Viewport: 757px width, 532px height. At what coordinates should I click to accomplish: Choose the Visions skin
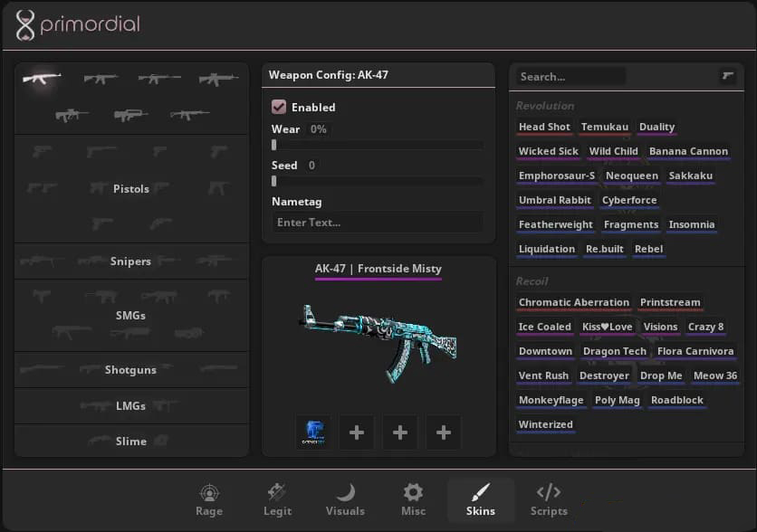tap(660, 327)
